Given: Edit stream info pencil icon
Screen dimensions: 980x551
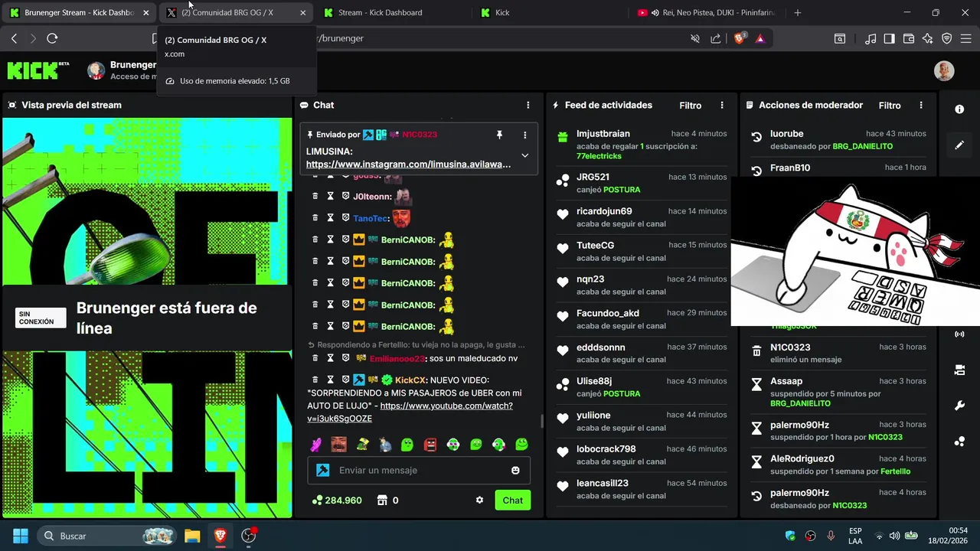Looking at the screenshot, I should pos(959,144).
